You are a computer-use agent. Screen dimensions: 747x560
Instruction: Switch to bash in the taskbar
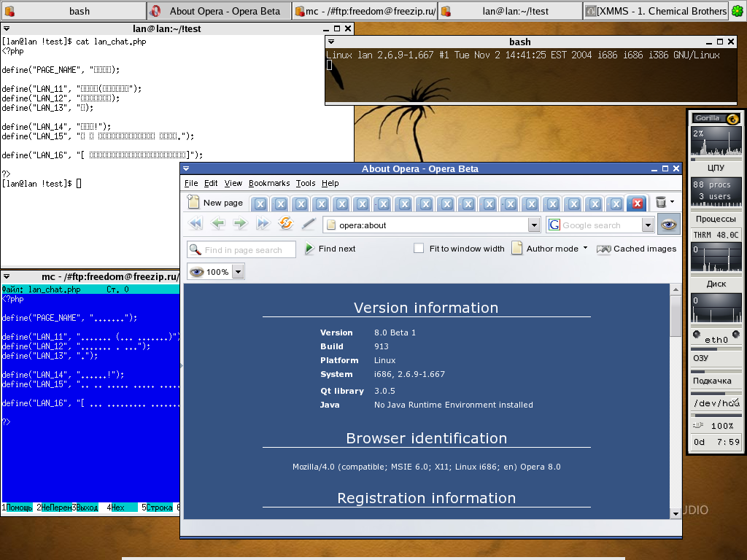click(x=74, y=11)
